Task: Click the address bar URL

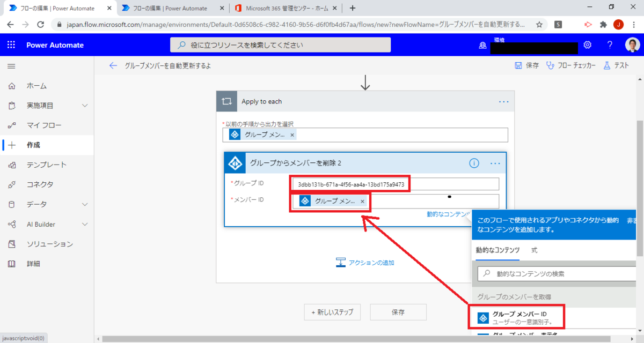Action: click(x=295, y=25)
